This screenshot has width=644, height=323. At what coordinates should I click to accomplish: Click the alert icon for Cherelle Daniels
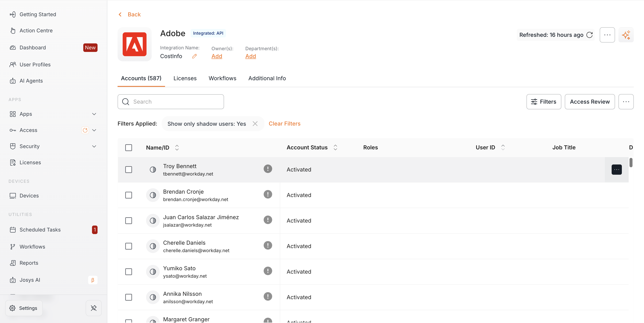coord(267,245)
